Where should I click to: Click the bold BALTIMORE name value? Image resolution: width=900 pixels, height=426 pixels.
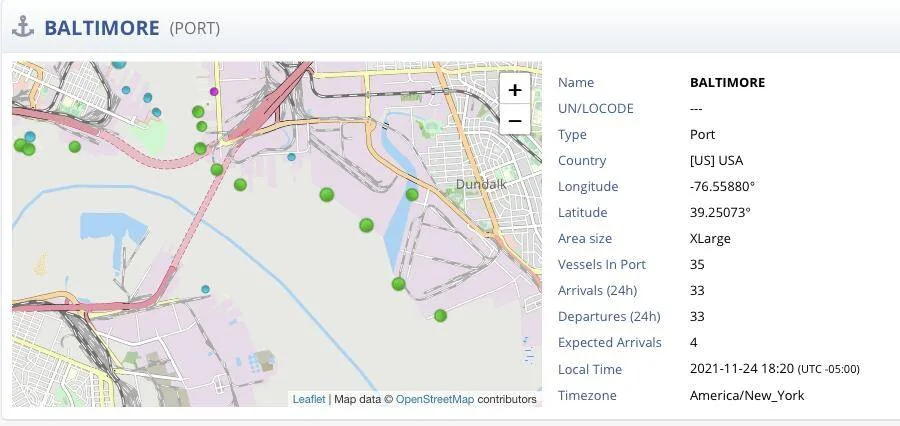[x=727, y=83]
